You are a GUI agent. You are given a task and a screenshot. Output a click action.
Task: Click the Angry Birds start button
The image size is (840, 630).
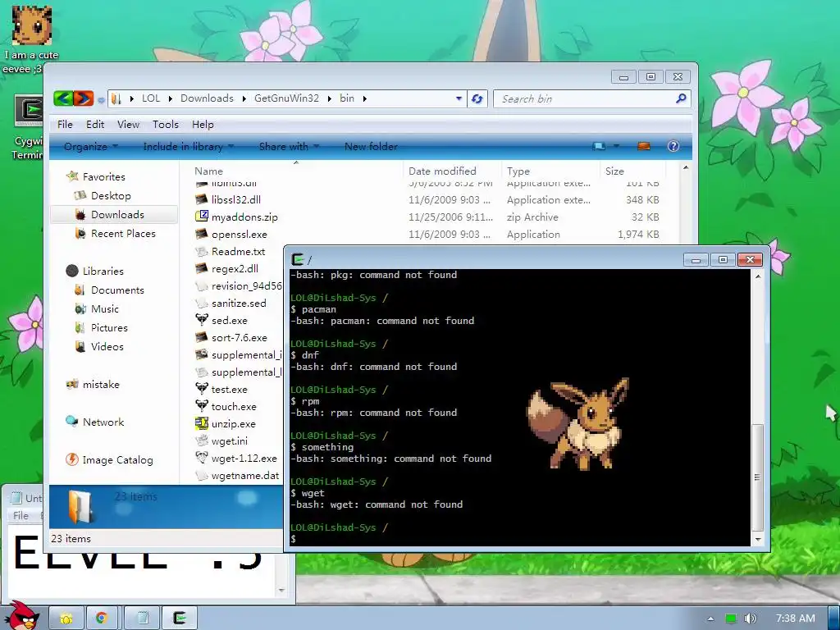coord(24,616)
